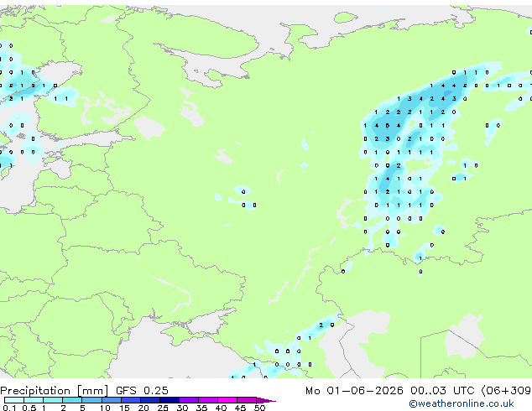
Task: Click the 'Precipitation [mm]' title text
Action: click(55, 391)
